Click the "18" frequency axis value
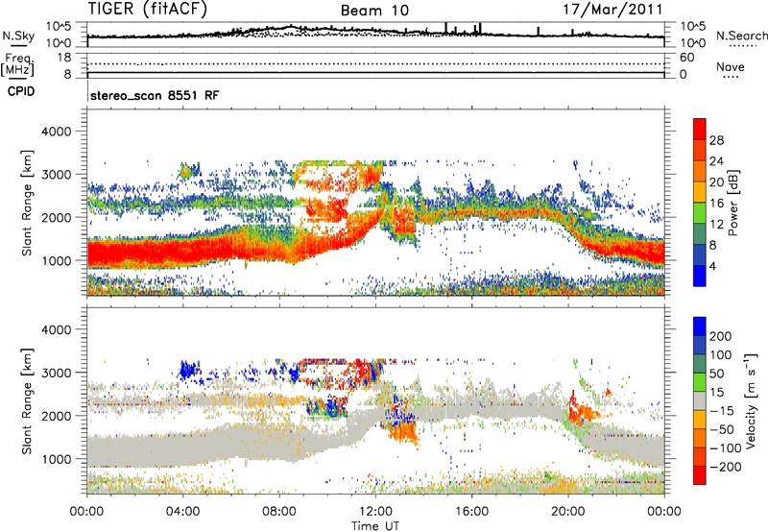The height and width of the screenshot is (532, 768). click(64, 58)
